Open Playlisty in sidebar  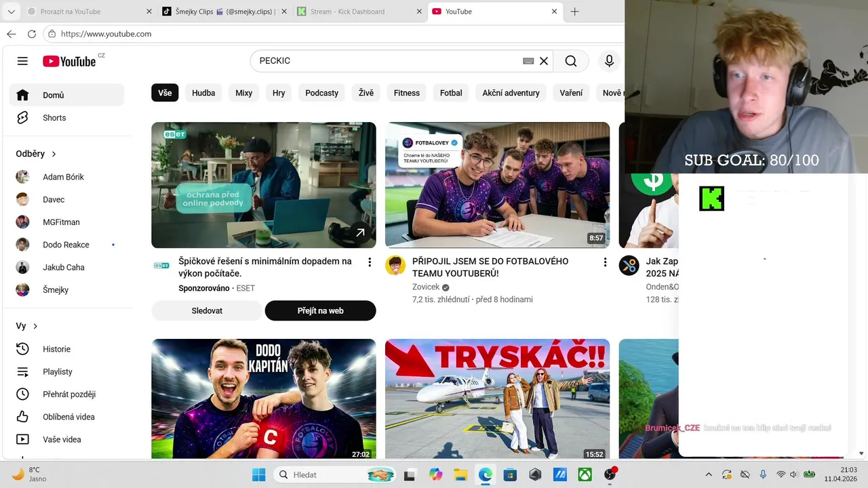click(66, 371)
